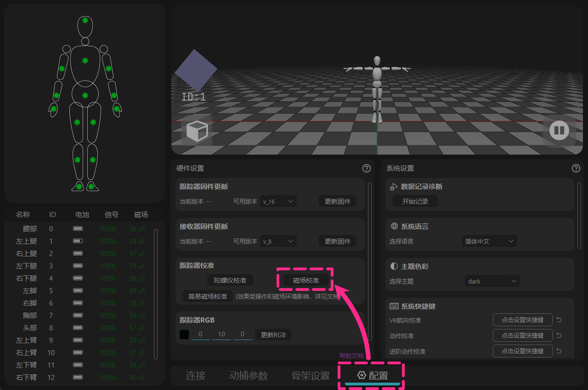
Task: Open the 简体中文 language dropdown
Action: coord(490,241)
